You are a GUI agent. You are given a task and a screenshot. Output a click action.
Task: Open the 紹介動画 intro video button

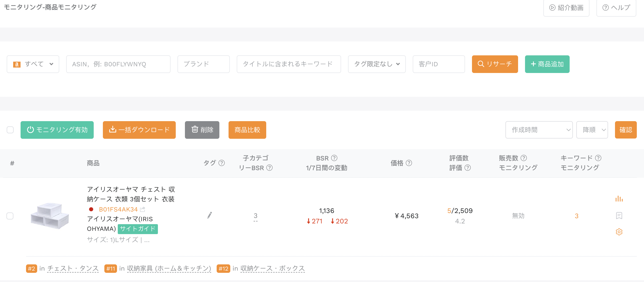click(x=566, y=8)
